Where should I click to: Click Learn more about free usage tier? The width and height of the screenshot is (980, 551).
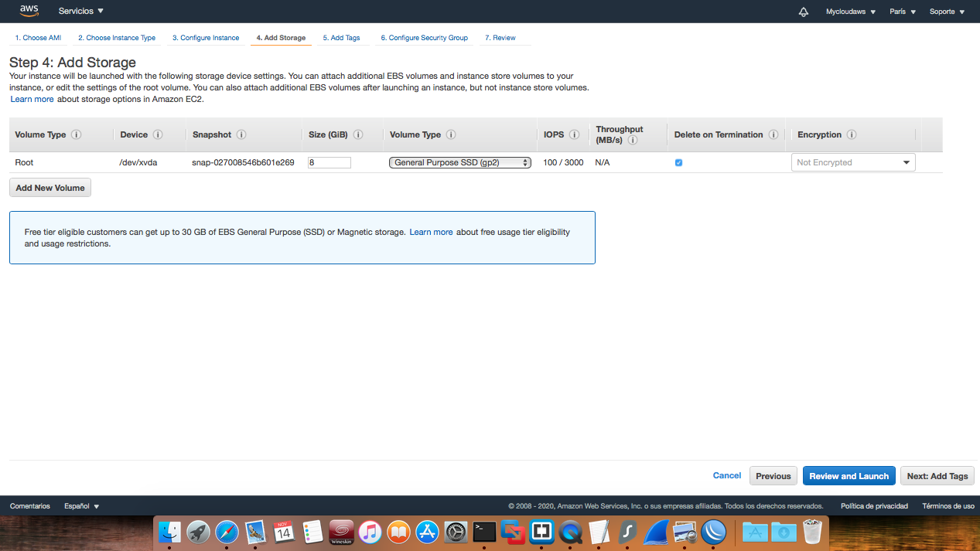(432, 232)
